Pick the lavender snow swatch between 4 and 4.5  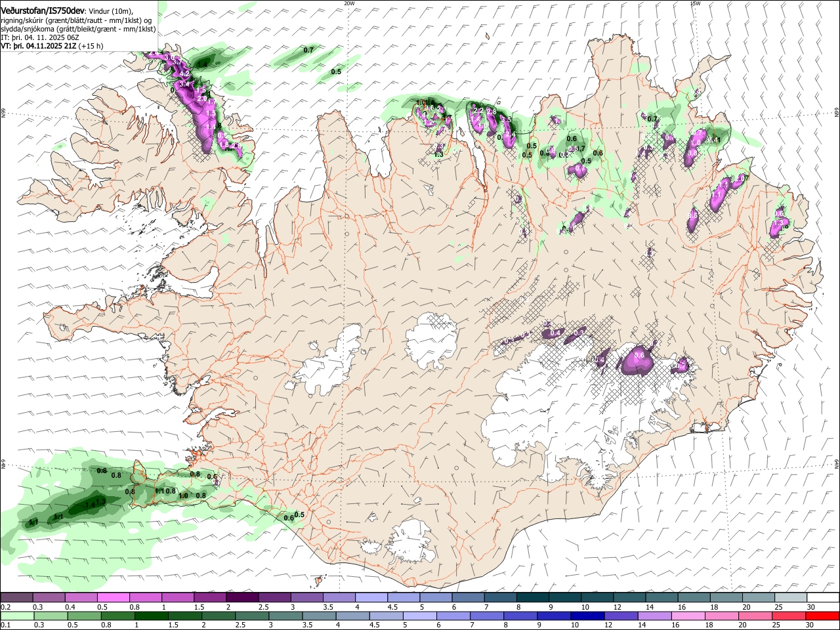(371, 598)
